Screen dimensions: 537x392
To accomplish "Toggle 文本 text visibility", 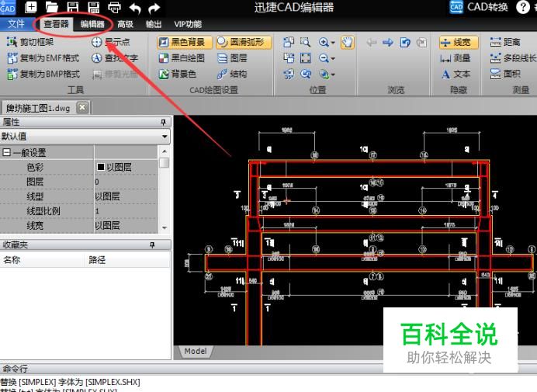I will 456,74.
